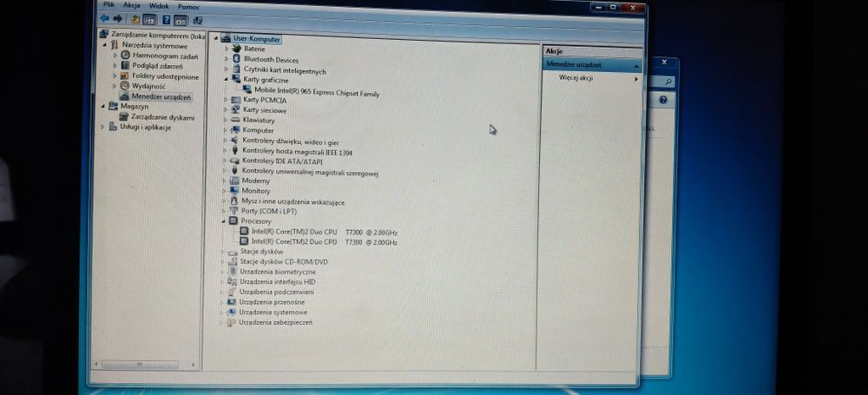Click the Baterie battery icon
Viewport: 868px width, 395px height.
click(x=236, y=49)
